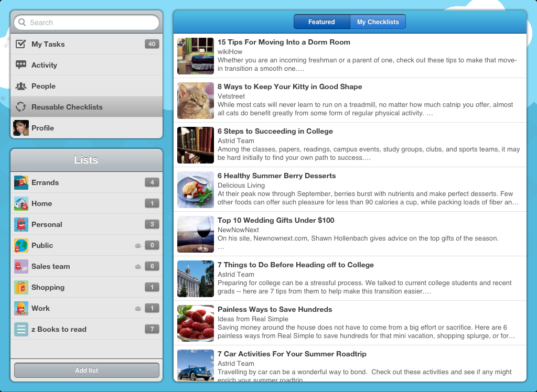Click shared-people icon on Sales team row

click(x=138, y=266)
